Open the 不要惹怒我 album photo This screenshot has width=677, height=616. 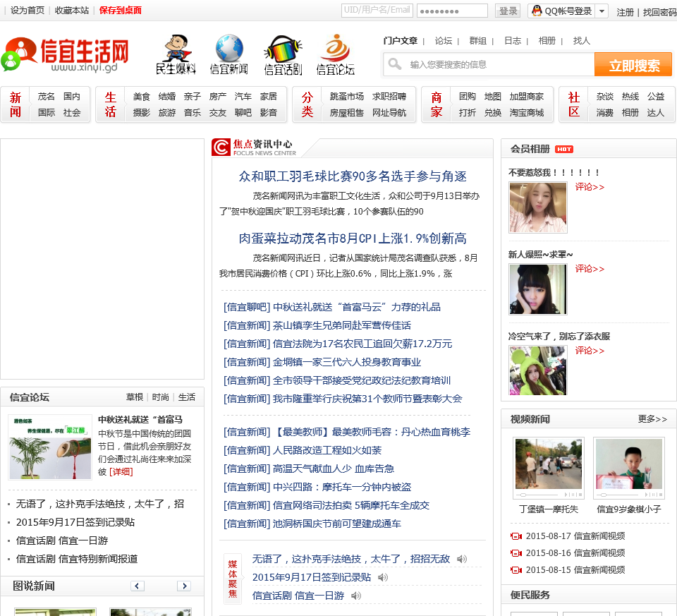[x=538, y=207]
